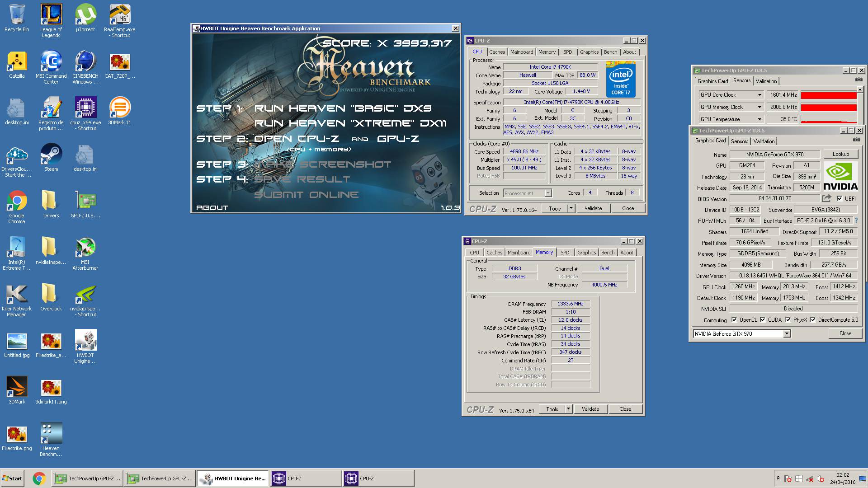This screenshot has height=488, width=868.
Task: Expand the GPU Temperature sensor dropdown
Action: tap(759, 119)
